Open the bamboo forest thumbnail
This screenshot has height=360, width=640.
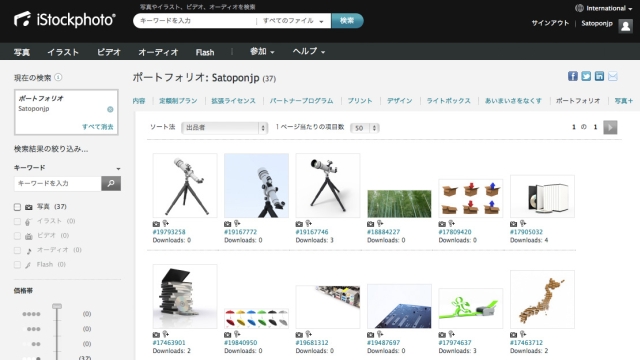click(399, 203)
